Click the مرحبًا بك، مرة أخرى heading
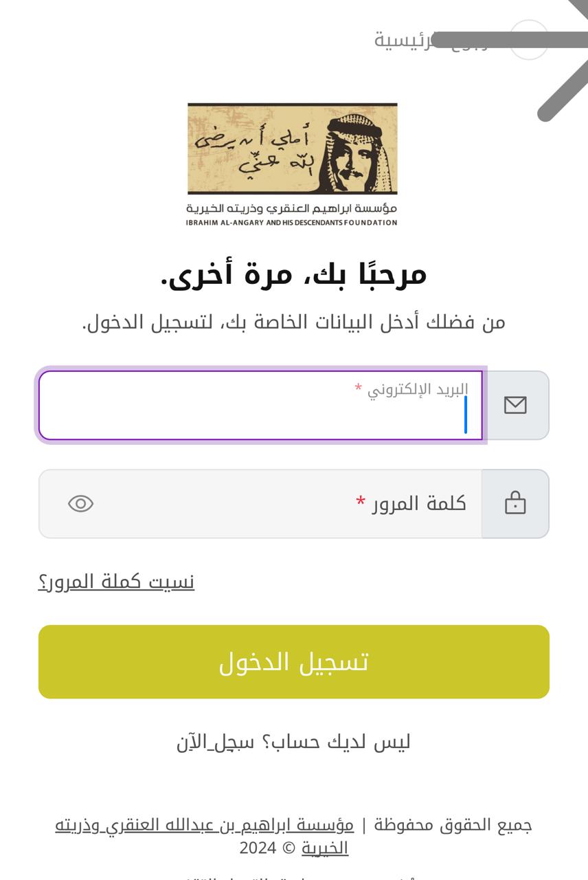Viewport: 588px width, 880px height. pos(294,274)
